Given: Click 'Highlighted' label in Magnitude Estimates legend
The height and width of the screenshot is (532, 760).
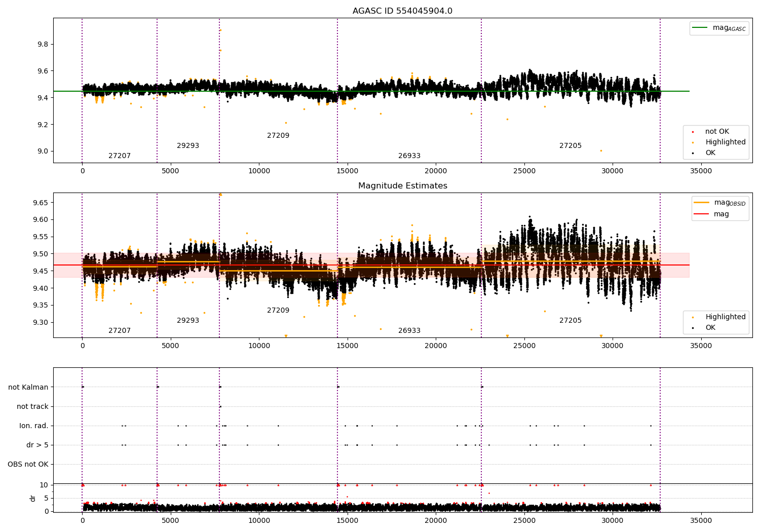Looking at the screenshot, I should (726, 317).
